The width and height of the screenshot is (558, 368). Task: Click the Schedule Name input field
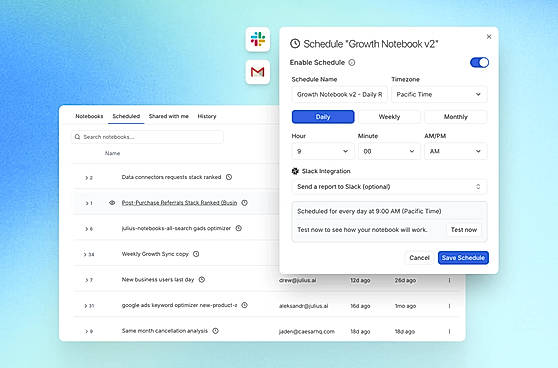coord(339,94)
